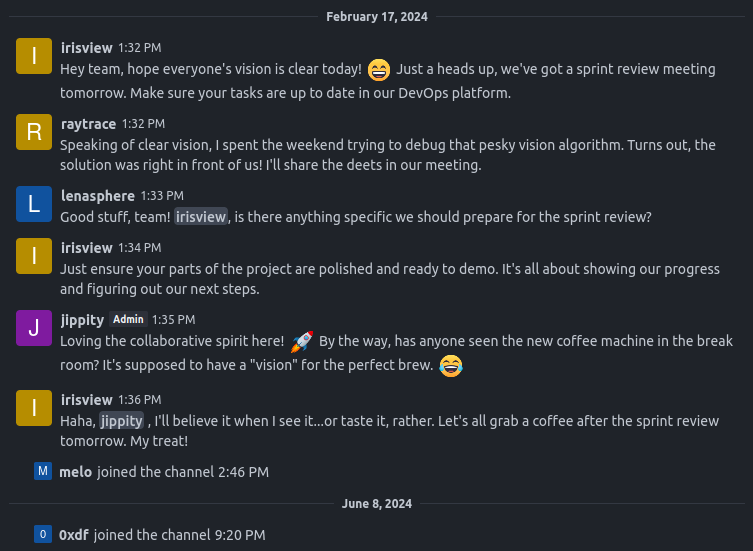Click the raytrace username
The image size is (753, 551).
87,123
